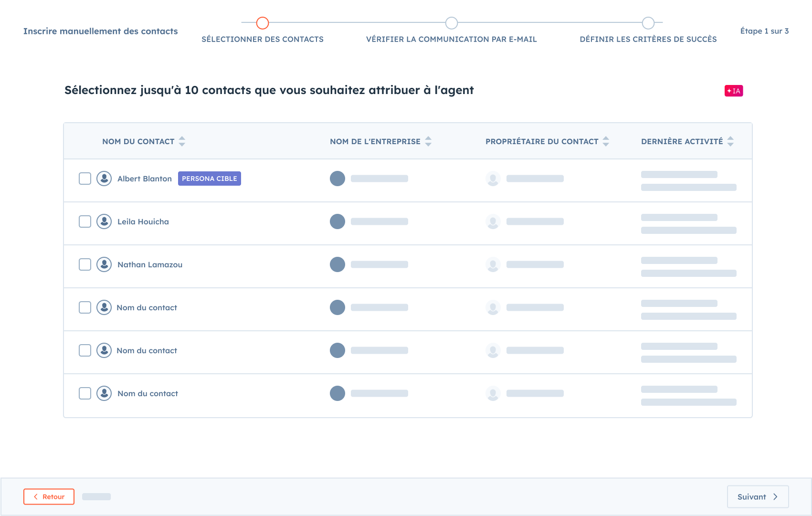Select Leila Houicha's checkbox
This screenshot has width=812, height=516.
click(x=85, y=221)
